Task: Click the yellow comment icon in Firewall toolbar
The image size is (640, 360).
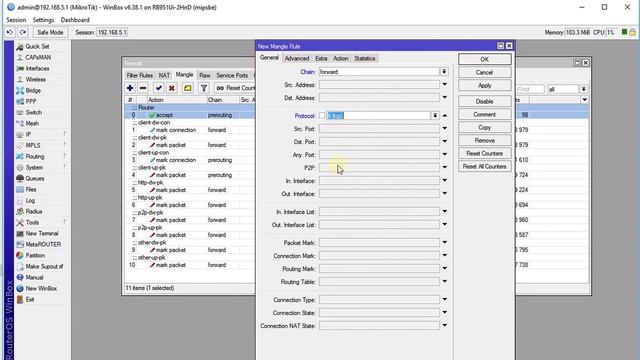Action: 187,88
